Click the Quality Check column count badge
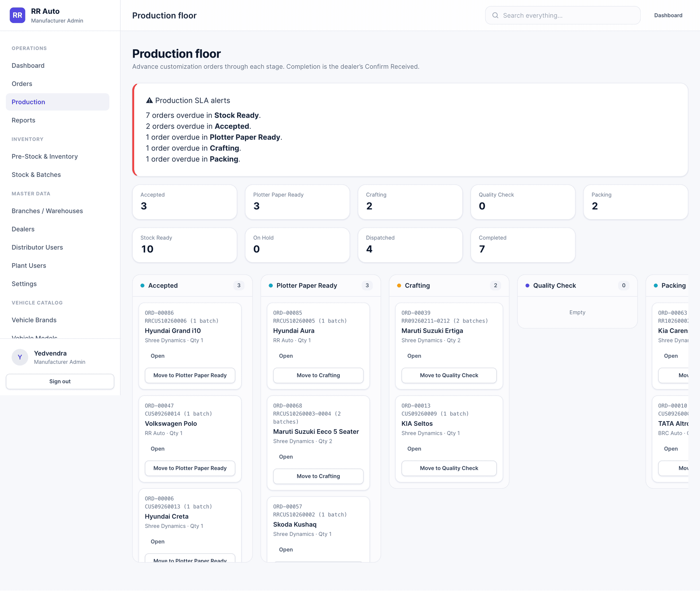 pos(624,285)
